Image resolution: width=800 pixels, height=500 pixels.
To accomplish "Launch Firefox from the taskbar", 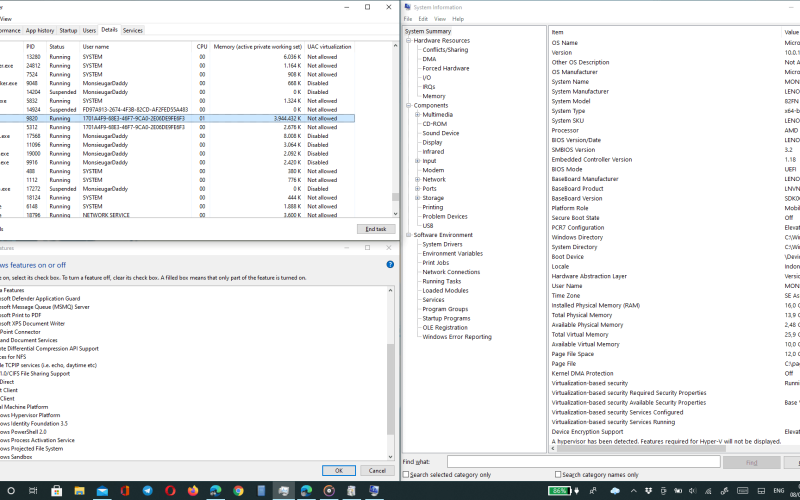I will (193, 491).
